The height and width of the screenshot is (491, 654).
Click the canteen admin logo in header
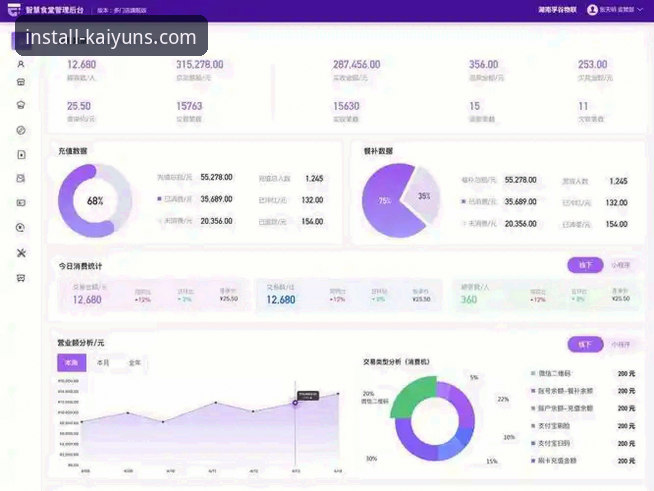coord(14,9)
